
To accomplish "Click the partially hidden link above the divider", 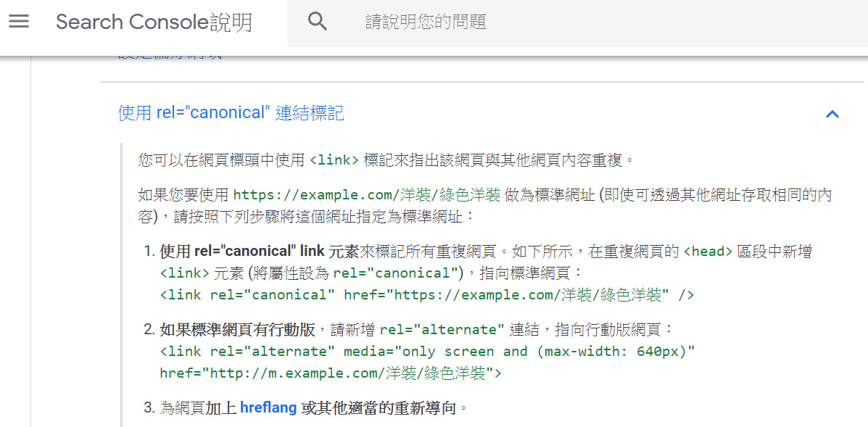I will [170, 57].
